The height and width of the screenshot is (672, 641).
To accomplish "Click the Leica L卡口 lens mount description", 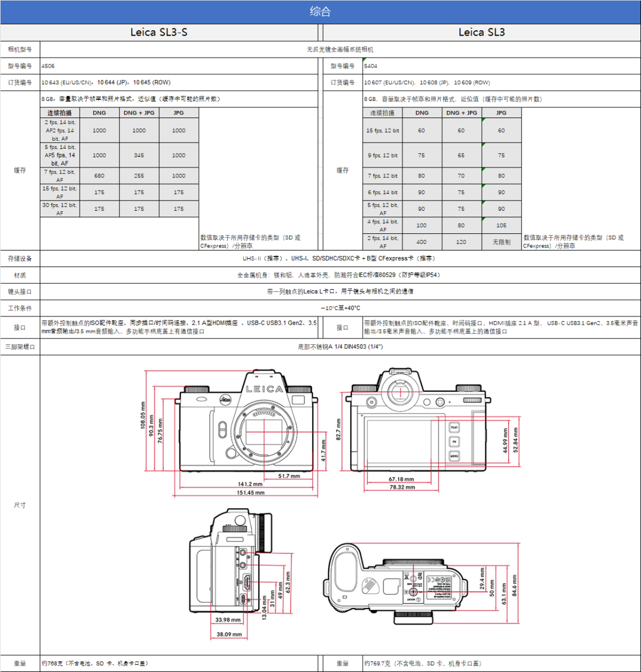I will [x=340, y=291].
